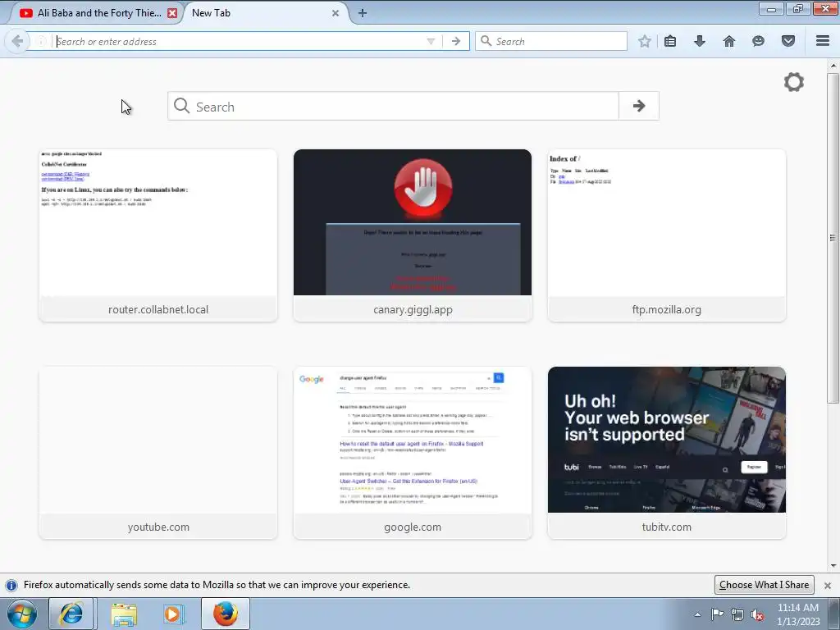
Task: Click the vertical scrollbar down arrow
Action: [833, 566]
